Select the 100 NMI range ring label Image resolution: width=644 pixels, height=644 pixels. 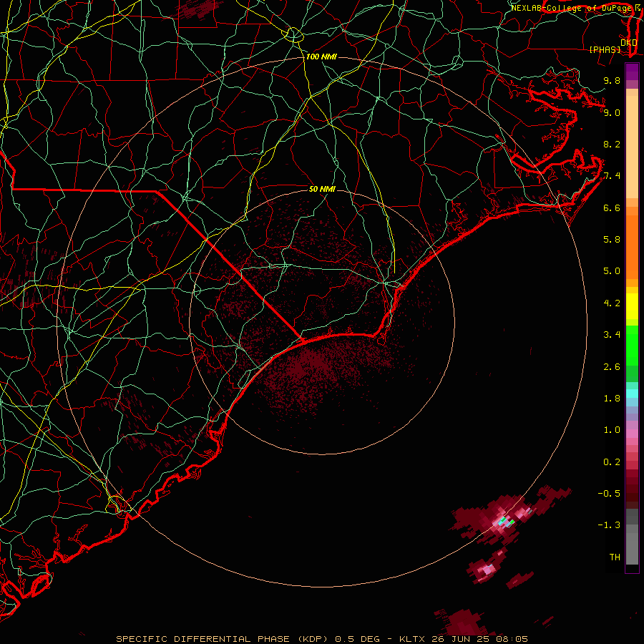coord(321,57)
